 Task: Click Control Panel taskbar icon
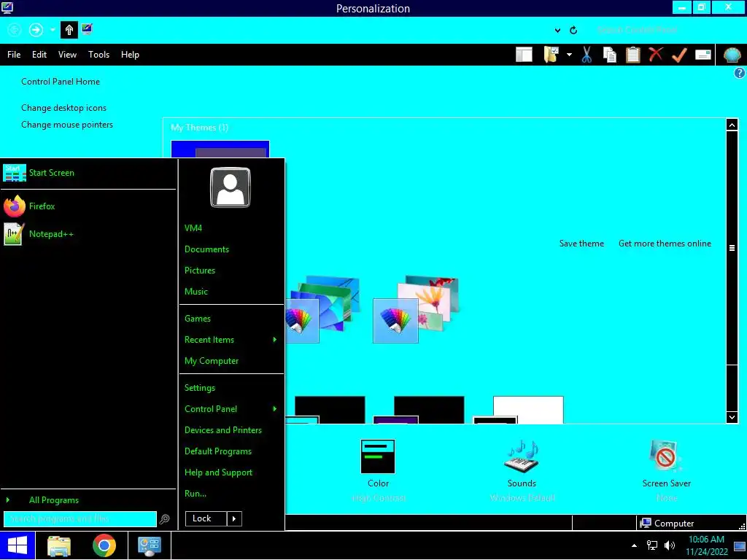(149, 545)
